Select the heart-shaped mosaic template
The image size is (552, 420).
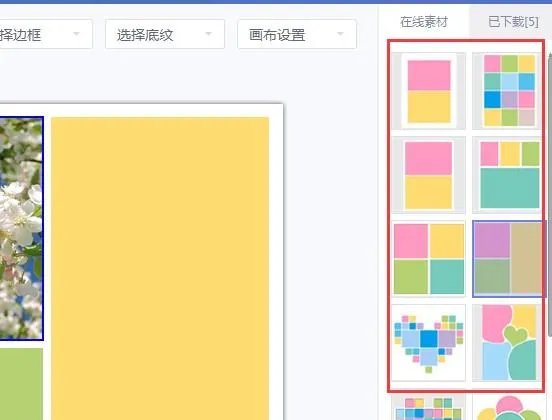[428, 343]
